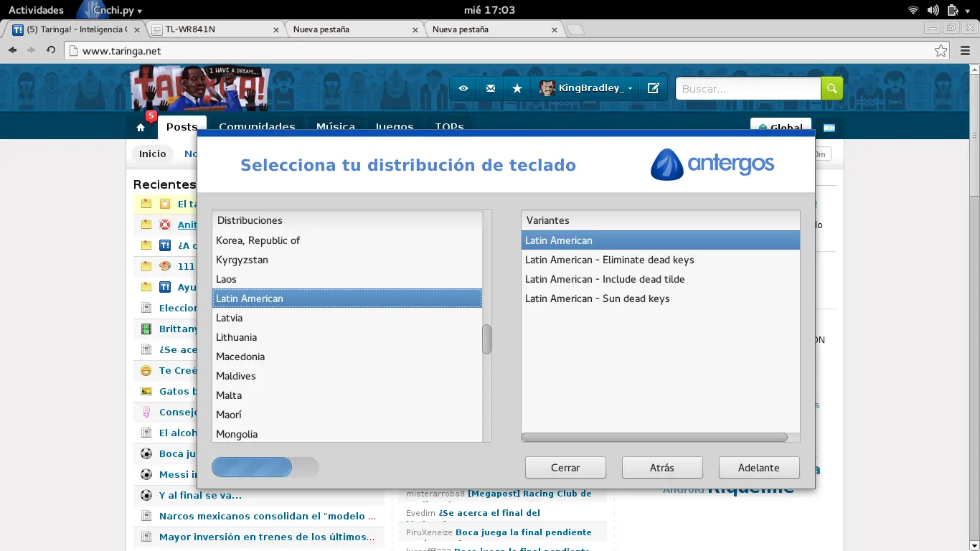The height and width of the screenshot is (551, 980).
Task: Click the film strip icon beside Brittany post
Action: point(146,329)
